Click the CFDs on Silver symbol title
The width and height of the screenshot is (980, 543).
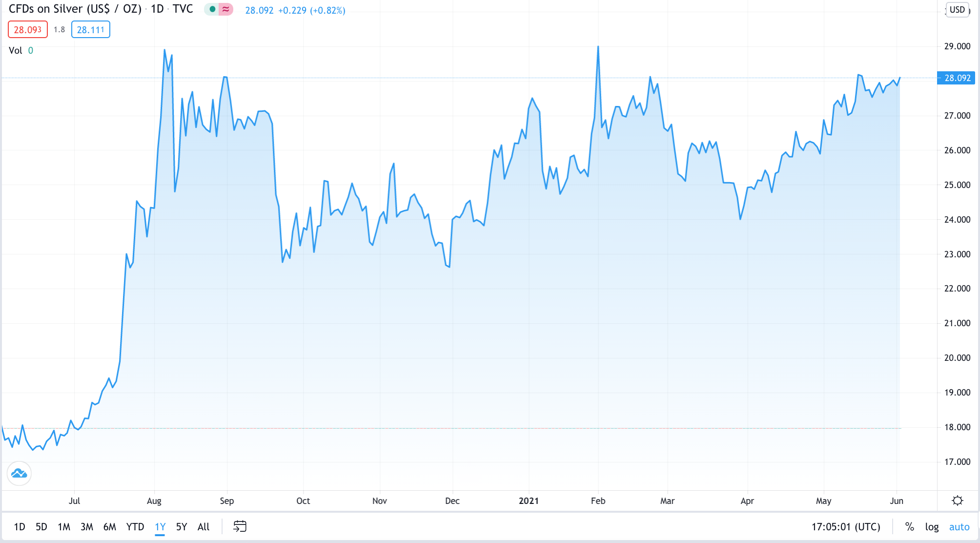point(75,9)
